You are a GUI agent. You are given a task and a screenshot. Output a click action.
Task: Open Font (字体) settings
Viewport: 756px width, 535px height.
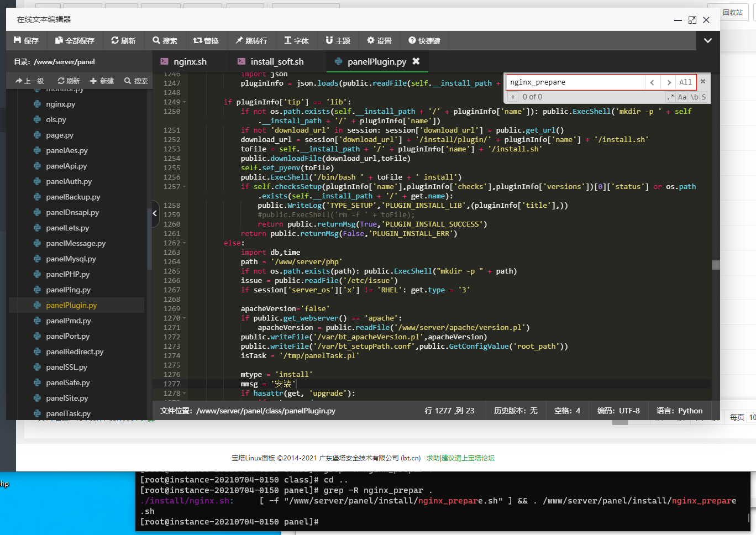pyautogui.click(x=296, y=40)
